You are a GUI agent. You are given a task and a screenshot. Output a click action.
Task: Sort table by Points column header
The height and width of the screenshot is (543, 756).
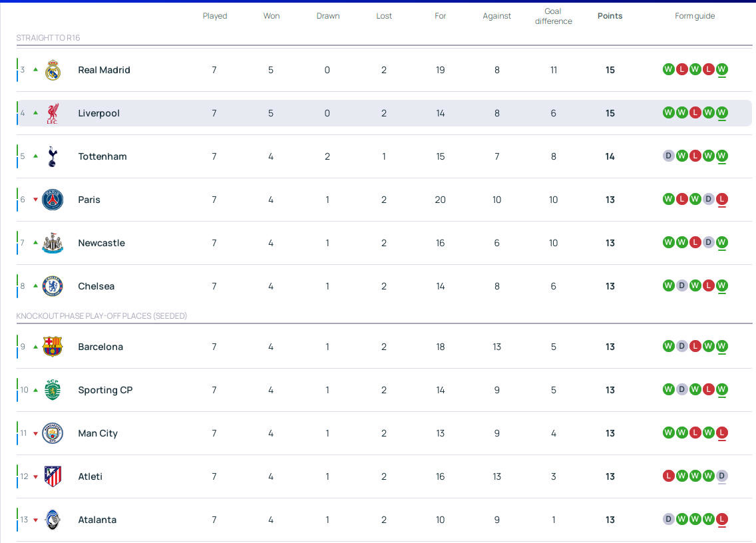point(610,16)
